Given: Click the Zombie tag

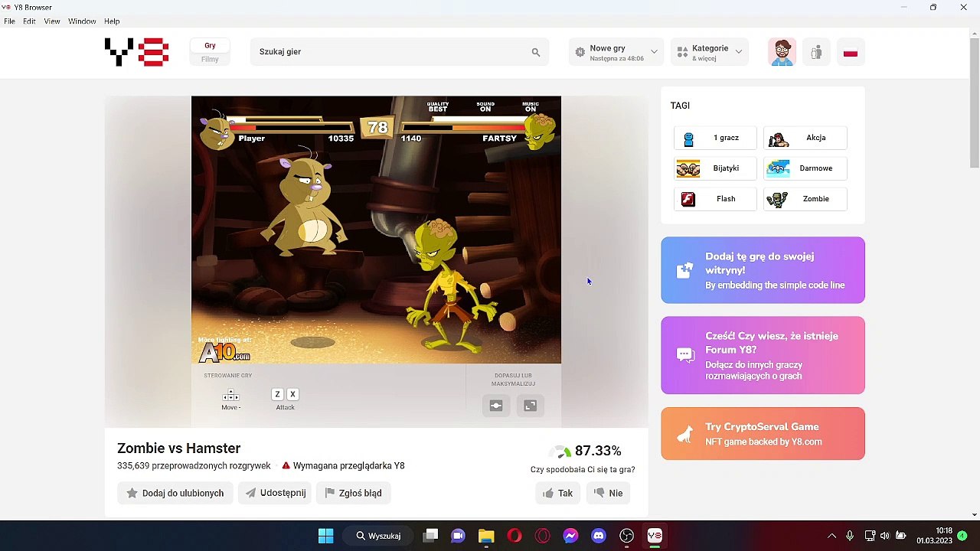Looking at the screenshot, I should coord(805,199).
